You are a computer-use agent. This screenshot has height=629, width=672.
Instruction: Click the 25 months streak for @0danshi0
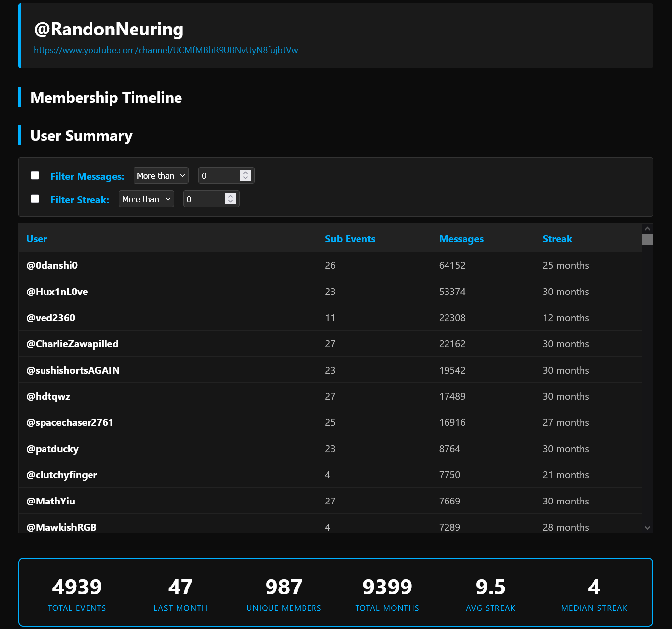566,265
